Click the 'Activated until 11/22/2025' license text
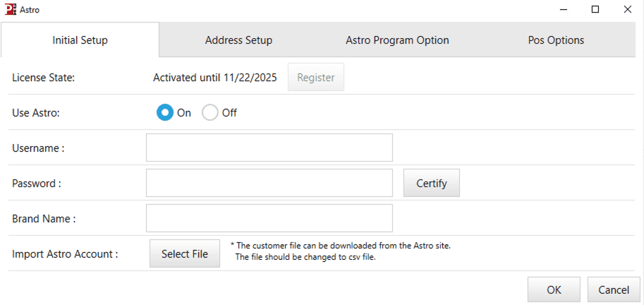 pyautogui.click(x=215, y=77)
